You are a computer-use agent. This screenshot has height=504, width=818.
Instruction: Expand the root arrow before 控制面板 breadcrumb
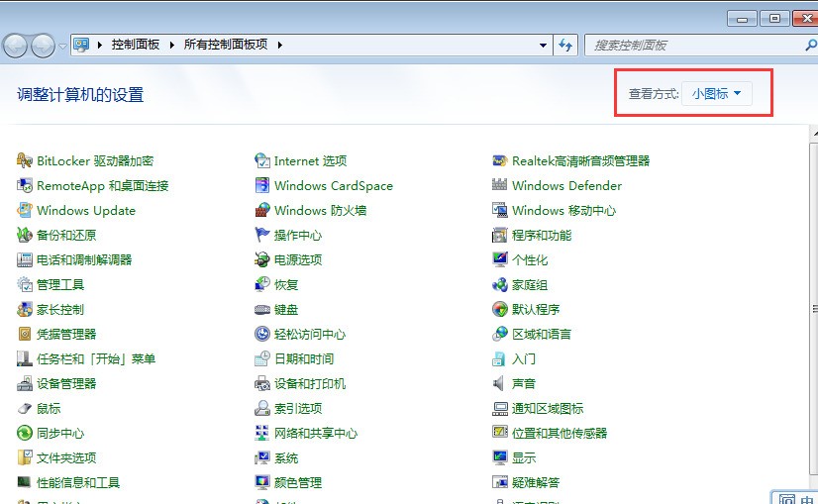(x=100, y=45)
